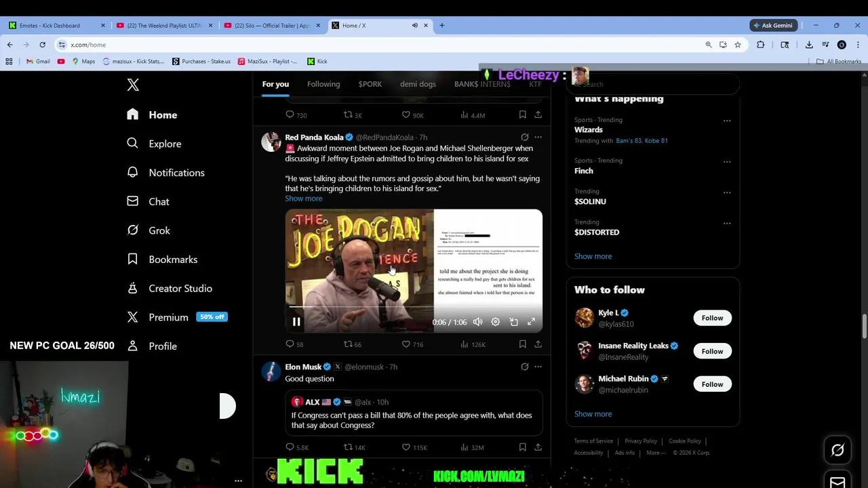Switch to demi dogs tab

pos(418,84)
